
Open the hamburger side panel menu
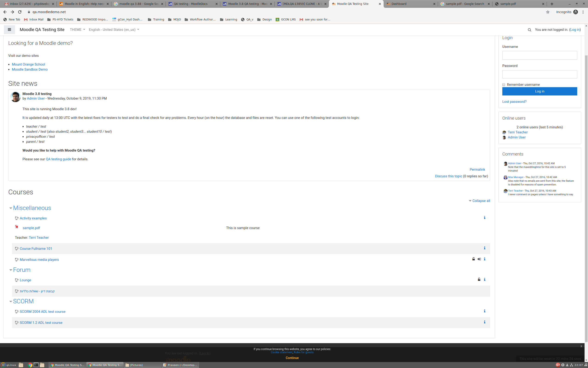[x=9, y=30]
